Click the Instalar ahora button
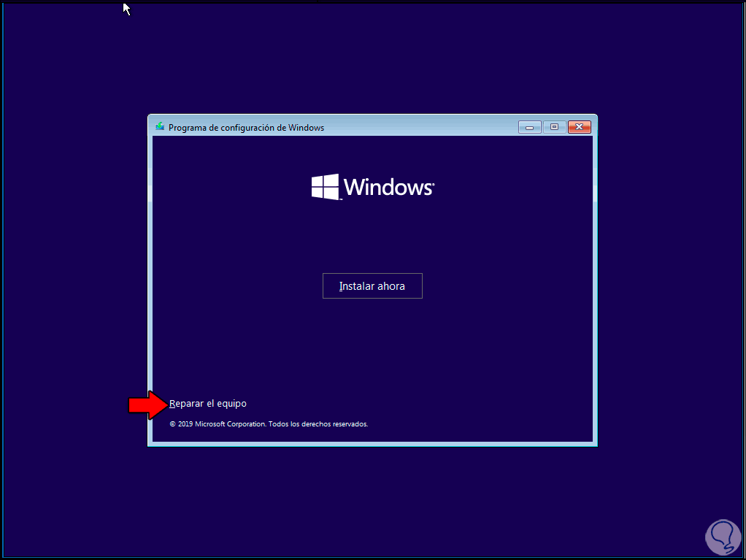The height and width of the screenshot is (560, 746). point(372,286)
